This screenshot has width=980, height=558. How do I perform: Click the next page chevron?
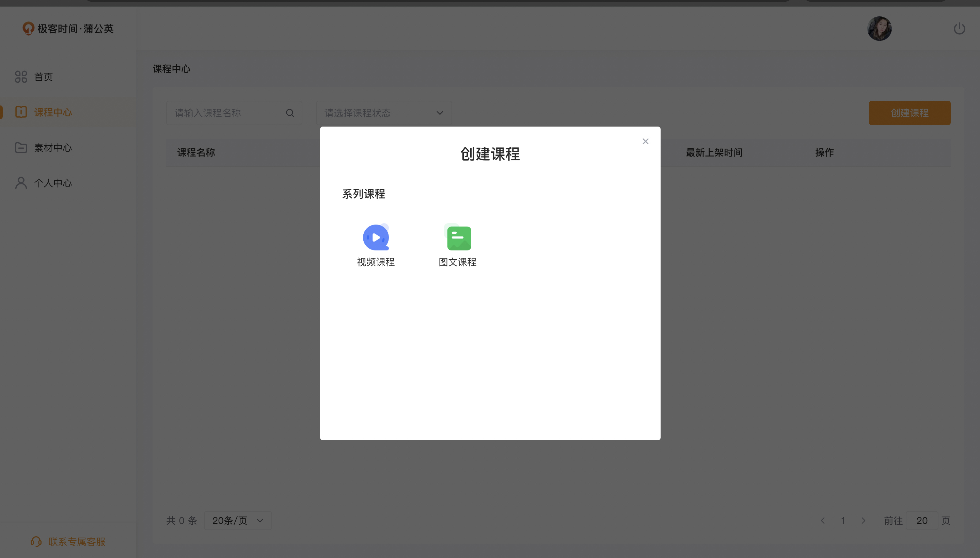863,521
